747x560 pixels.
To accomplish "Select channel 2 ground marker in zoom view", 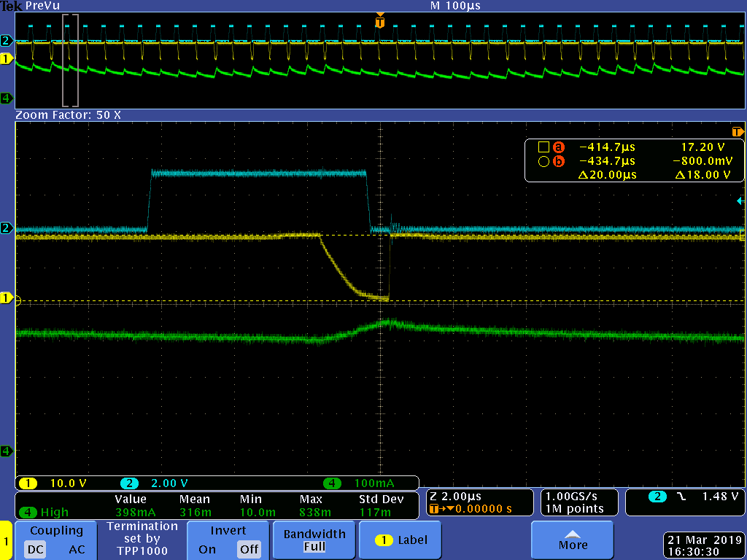I will 7,227.
